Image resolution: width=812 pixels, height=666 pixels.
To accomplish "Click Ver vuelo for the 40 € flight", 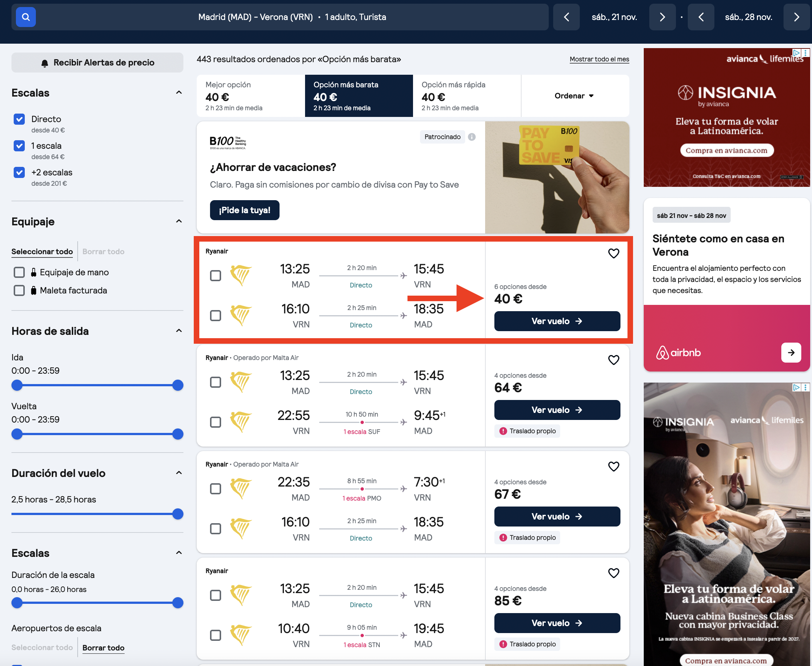I will (x=557, y=321).
